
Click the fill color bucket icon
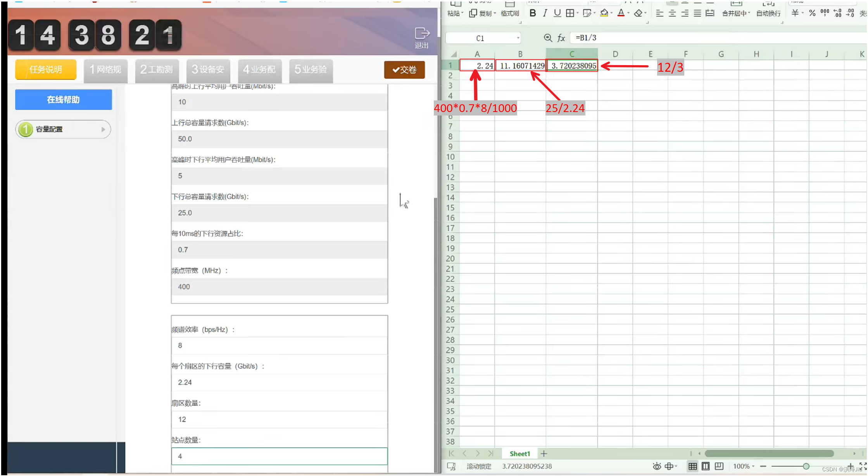(x=604, y=13)
